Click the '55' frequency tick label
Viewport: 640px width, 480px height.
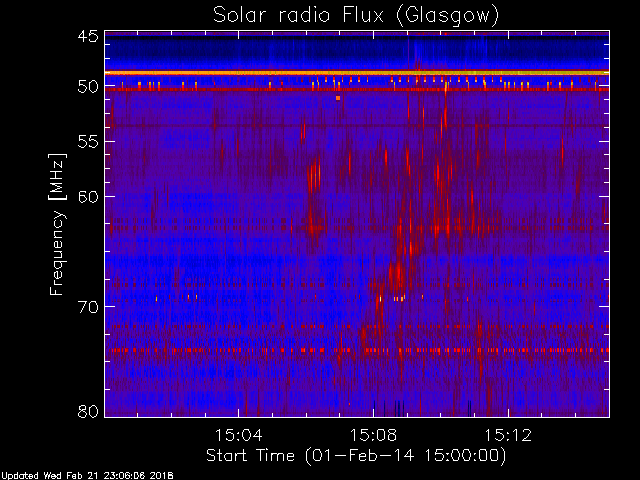pos(88,142)
